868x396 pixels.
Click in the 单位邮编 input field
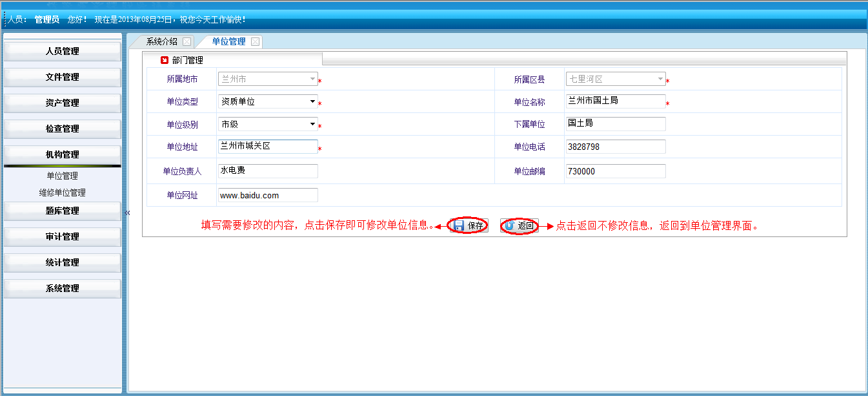[616, 171]
